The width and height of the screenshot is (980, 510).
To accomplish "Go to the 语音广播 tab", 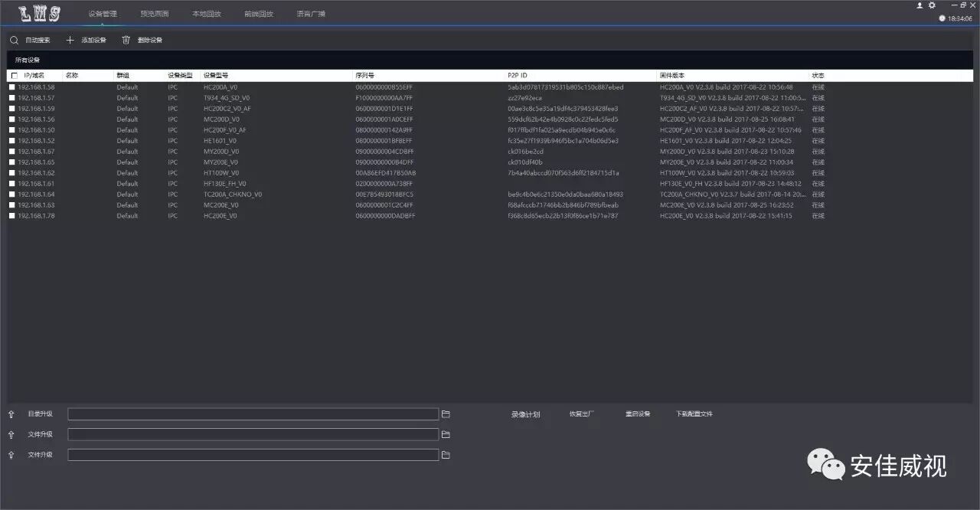I will tap(311, 14).
